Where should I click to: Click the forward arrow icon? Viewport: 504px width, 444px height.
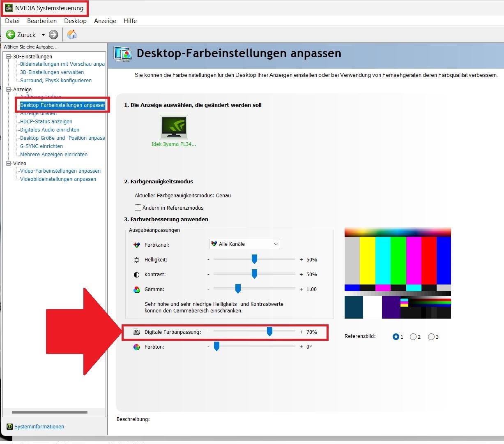(53, 35)
